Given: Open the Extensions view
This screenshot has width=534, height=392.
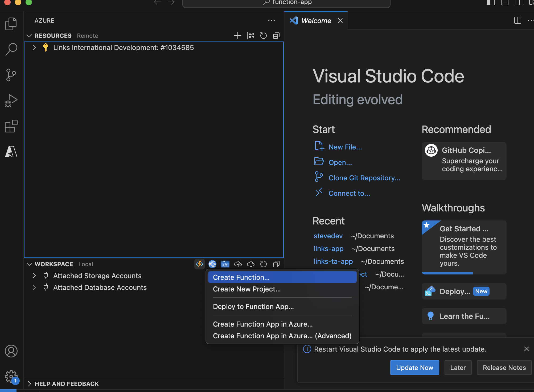Looking at the screenshot, I should pyautogui.click(x=11, y=126).
